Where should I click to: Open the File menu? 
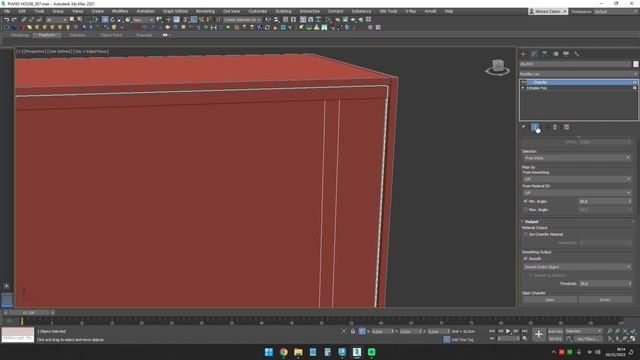[7, 11]
